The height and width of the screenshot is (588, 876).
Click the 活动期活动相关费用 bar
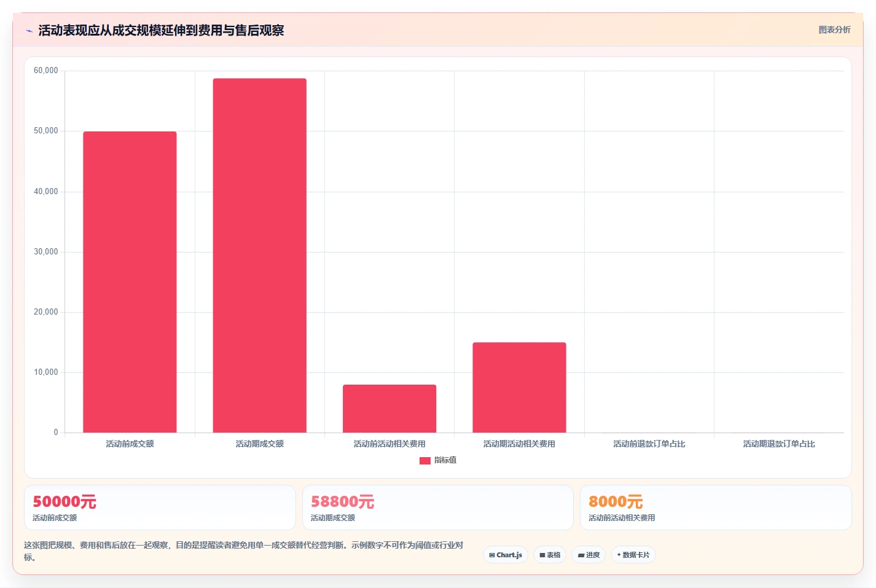(519, 388)
